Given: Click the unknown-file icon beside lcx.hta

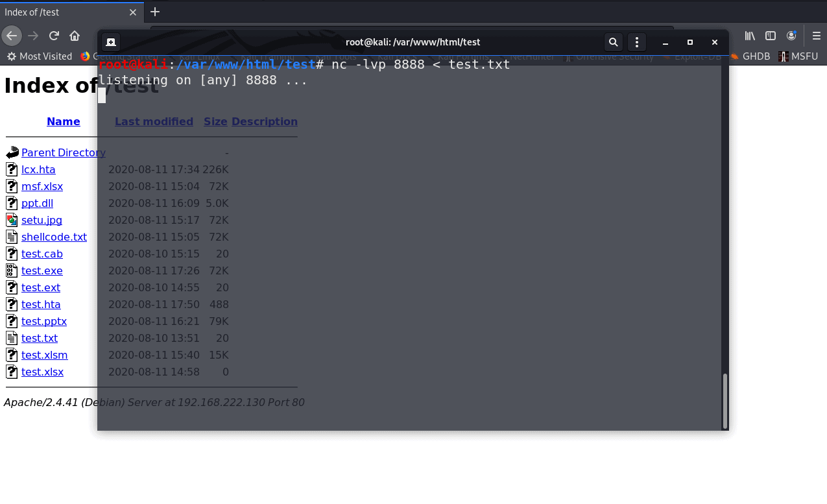Looking at the screenshot, I should pyautogui.click(x=12, y=169).
